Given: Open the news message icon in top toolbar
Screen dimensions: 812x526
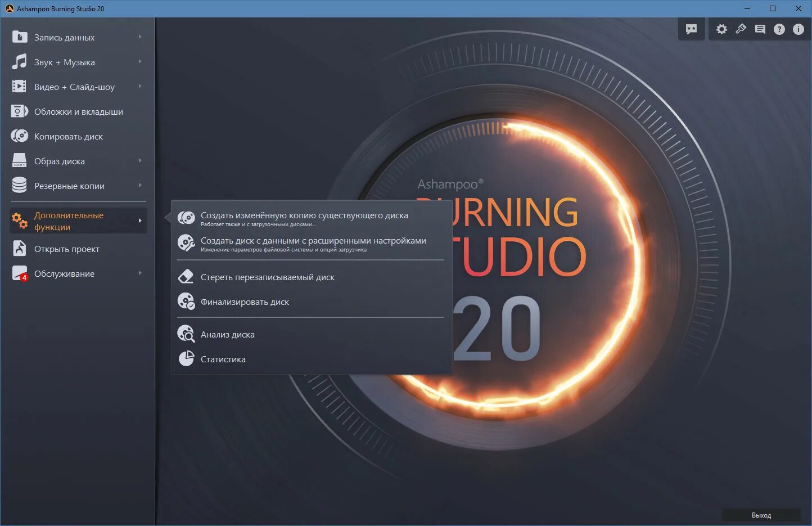Looking at the screenshot, I should 760,29.
